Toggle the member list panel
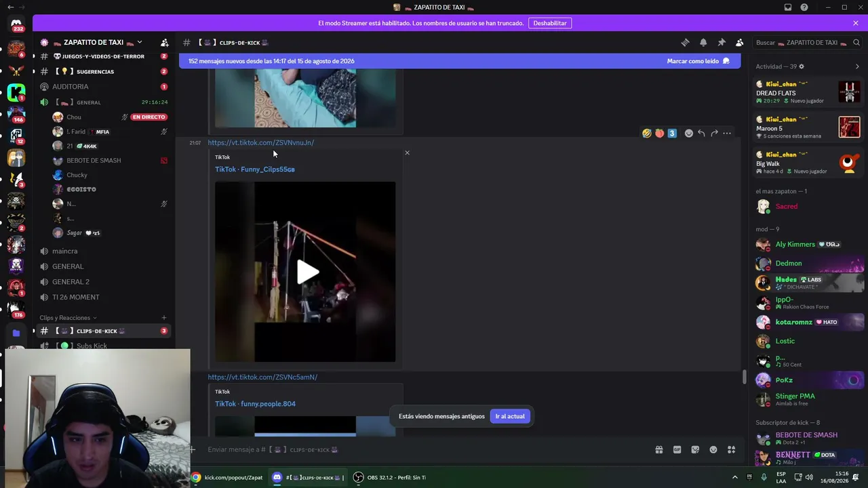The image size is (868, 488). pyautogui.click(x=740, y=43)
